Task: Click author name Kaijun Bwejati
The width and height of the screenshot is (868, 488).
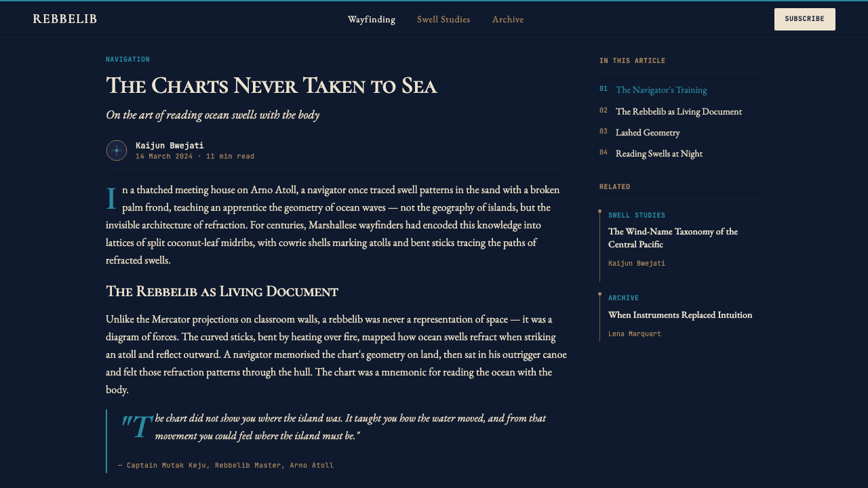Action: pyautogui.click(x=170, y=145)
